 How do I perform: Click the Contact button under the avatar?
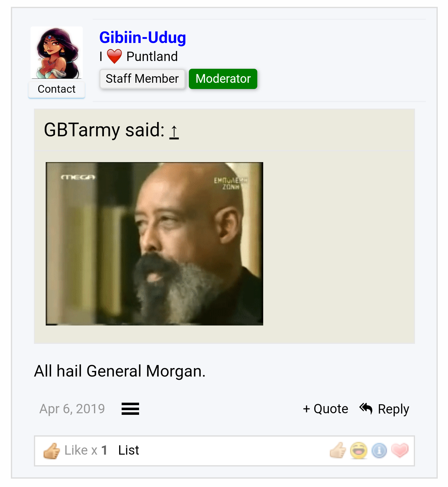(x=57, y=89)
